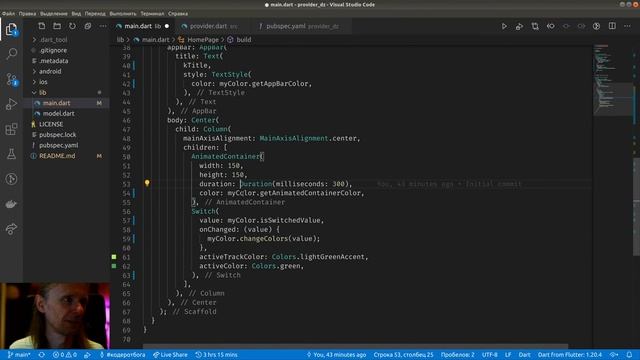Show errors and warnings count
Screen dimensions: 640x360
pos(64,355)
